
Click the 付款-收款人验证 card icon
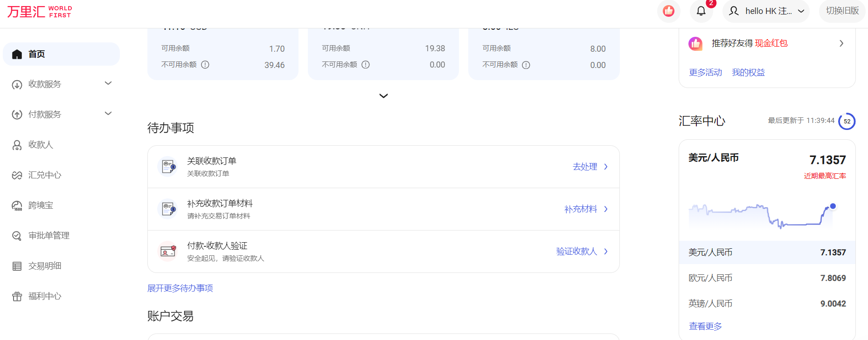pyautogui.click(x=168, y=252)
